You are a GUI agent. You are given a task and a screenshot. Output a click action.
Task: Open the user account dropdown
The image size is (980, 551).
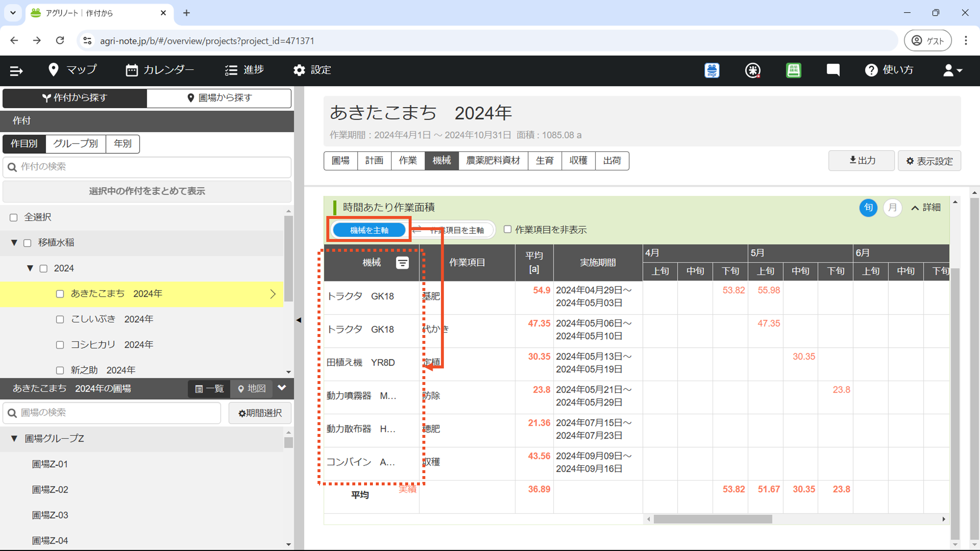tap(953, 71)
